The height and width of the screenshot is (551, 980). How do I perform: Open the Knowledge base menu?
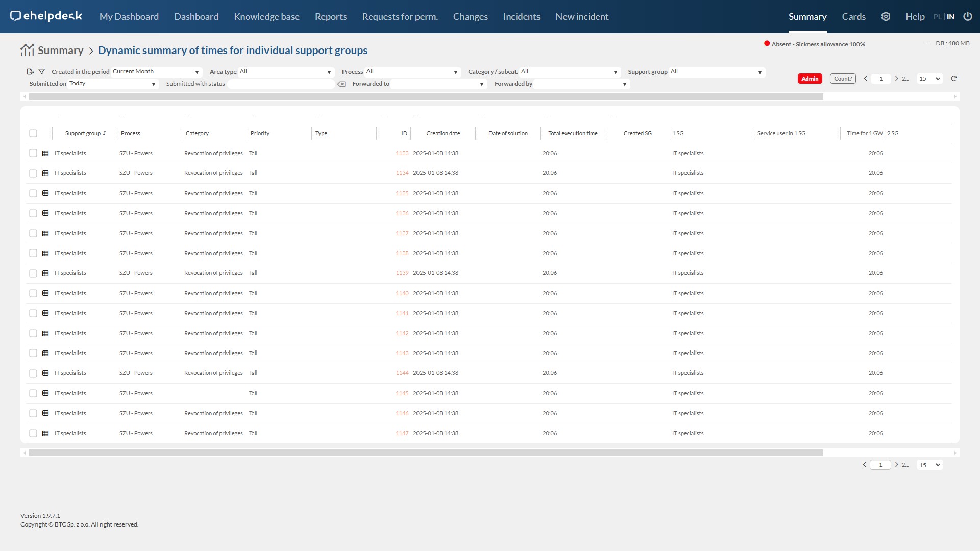click(x=266, y=17)
